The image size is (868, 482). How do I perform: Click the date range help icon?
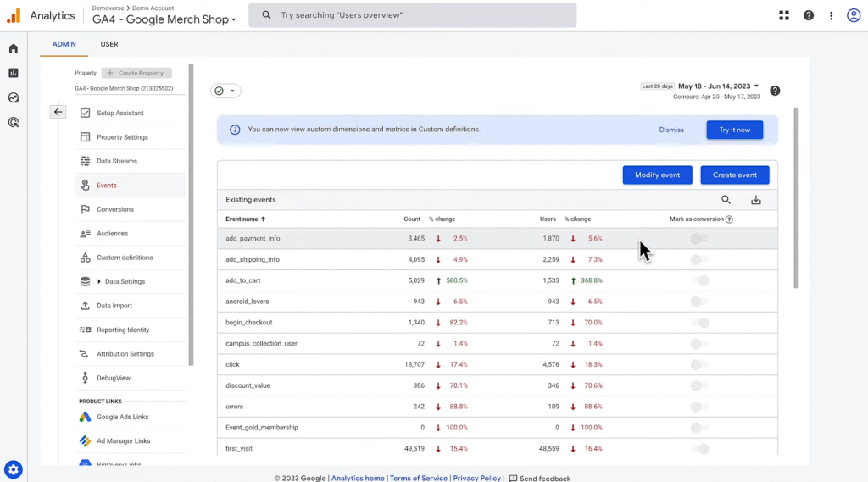click(775, 91)
